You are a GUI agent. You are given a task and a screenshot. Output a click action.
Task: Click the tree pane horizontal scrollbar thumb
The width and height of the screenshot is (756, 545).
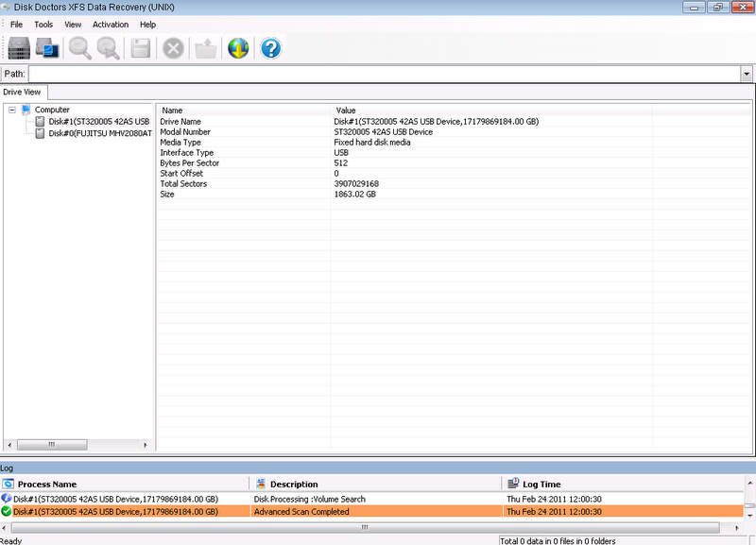pyautogui.click(x=52, y=445)
